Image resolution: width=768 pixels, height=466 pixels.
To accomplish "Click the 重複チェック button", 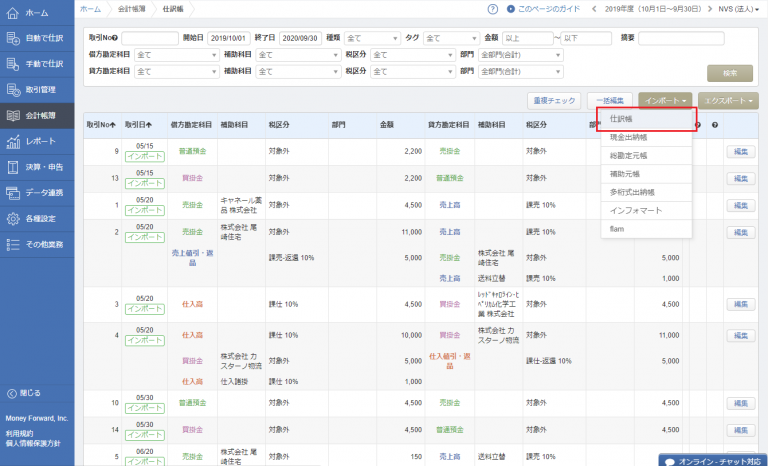I will 554,100.
